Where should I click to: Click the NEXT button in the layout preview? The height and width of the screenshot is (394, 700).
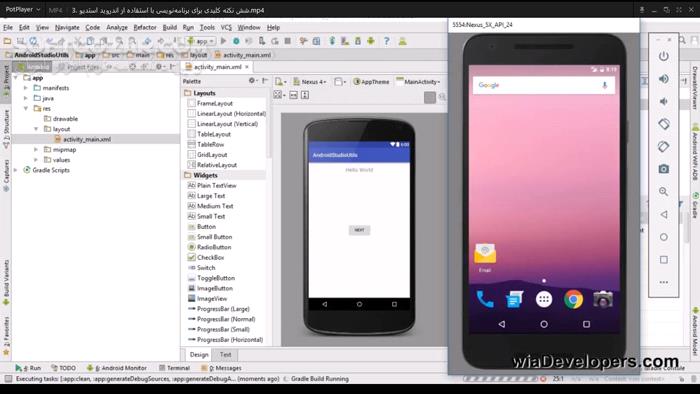(x=359, y=230)
